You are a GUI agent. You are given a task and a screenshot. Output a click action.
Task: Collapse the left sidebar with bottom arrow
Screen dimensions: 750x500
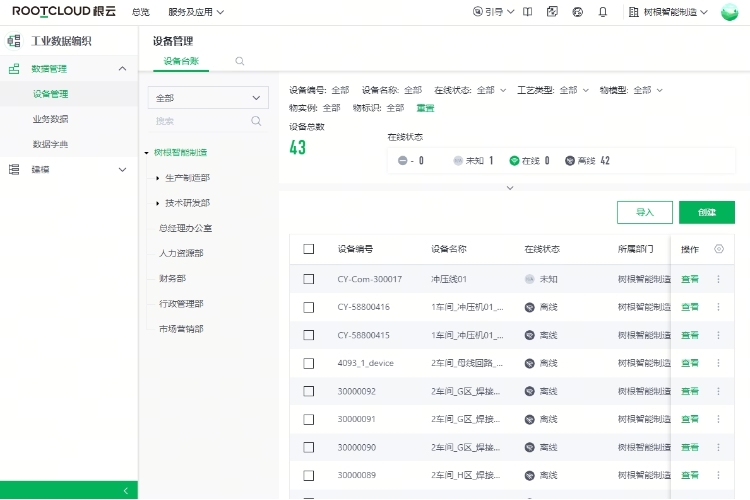click(124, 490)
